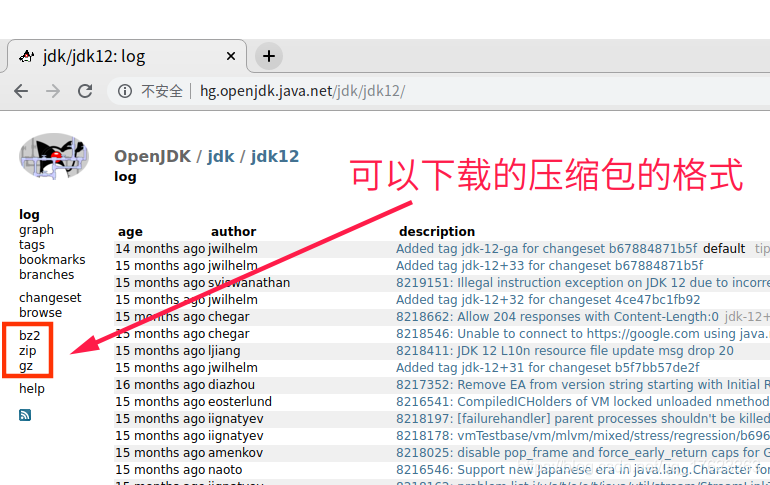Click author 'diazhou' cell
Image resolution: width=770 pixels, height=485 pixels.
231,385
